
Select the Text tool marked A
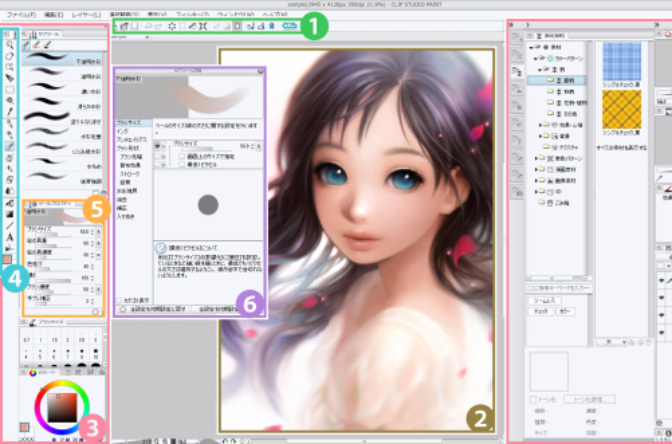[x=9, y=237]
